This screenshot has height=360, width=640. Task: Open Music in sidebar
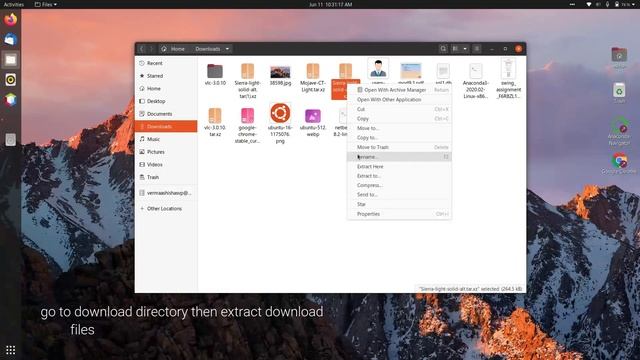tap(166, 139)
